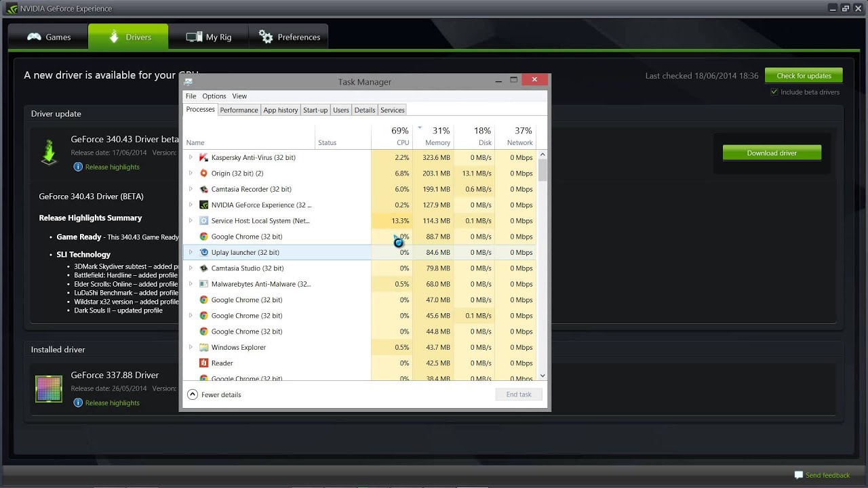Open the Games tab in GeForce Experience
The width and height of the screenshot is (868, 488).
48,37
